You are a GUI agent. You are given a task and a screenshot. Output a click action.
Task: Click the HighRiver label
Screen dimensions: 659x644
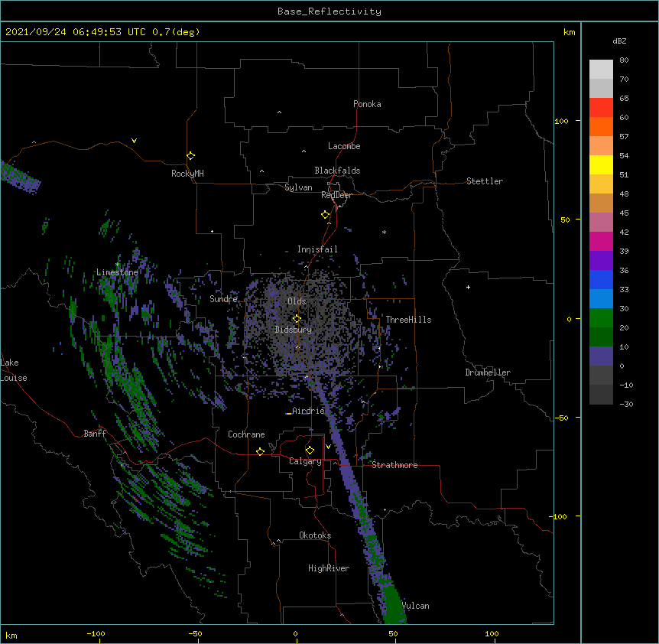click(x=329, y=568)
